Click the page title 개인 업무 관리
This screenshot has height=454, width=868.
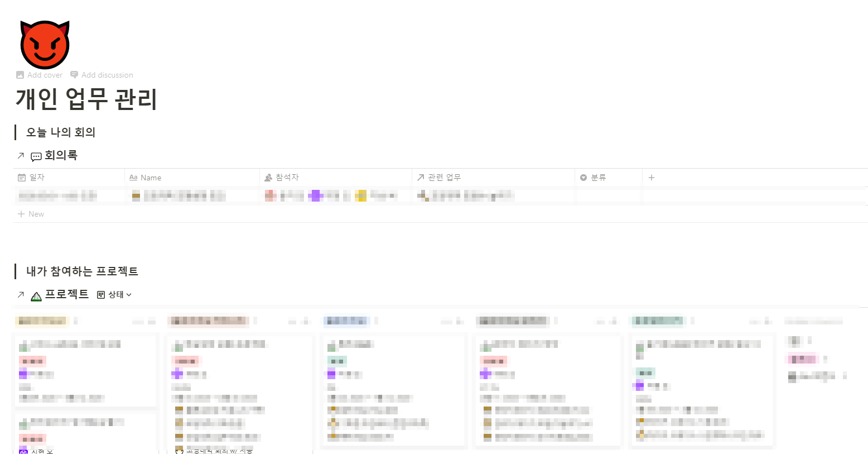tap(86, 99)
